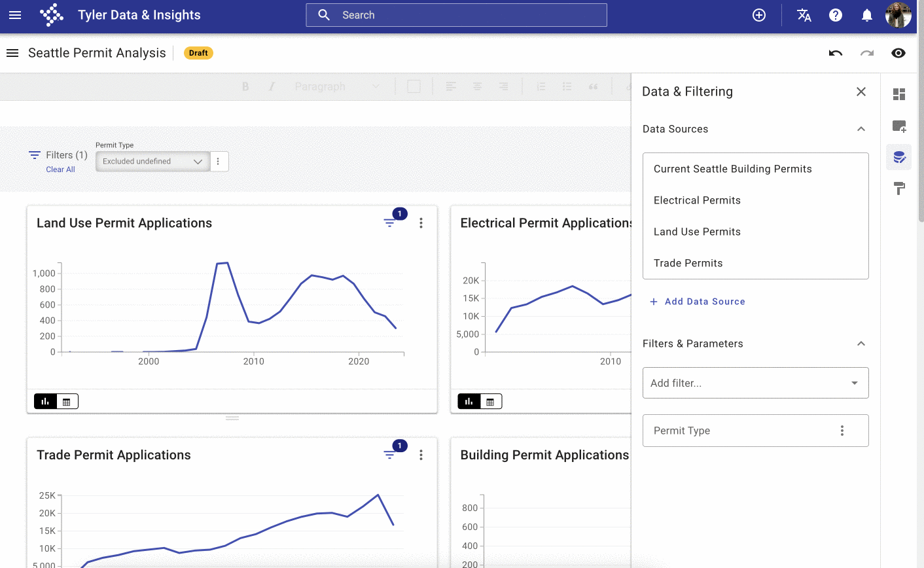Open the language translate icon

click(804, 15)
